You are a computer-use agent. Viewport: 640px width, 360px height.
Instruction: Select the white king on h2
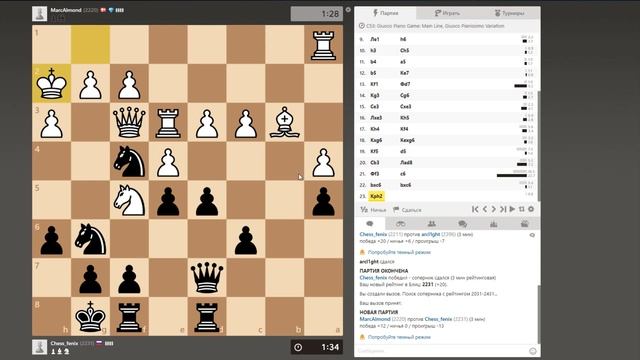click(51, 84)
